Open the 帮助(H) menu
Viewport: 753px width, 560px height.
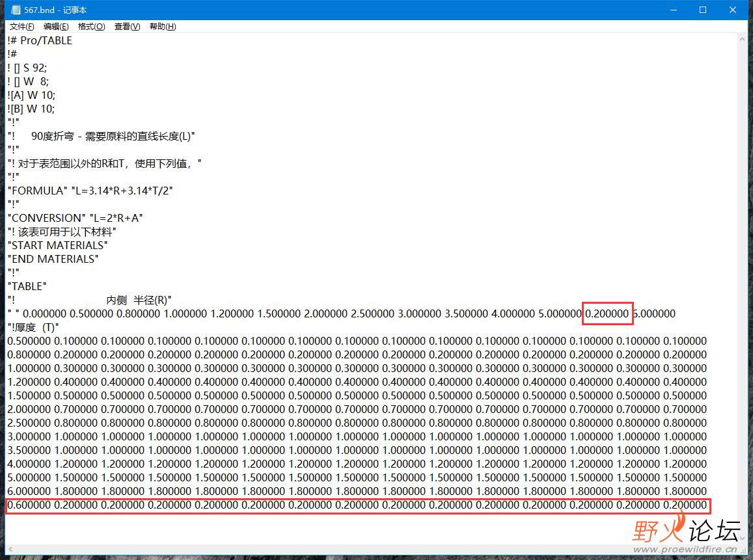163,27
